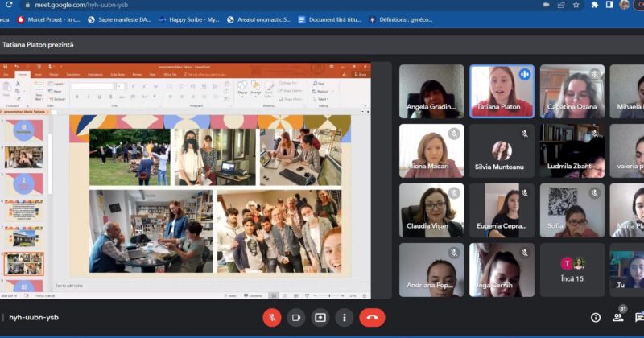Open the font size combo box
Viewport: 644px width, 338px height.
pyautogui.click(x=120, y=86)
